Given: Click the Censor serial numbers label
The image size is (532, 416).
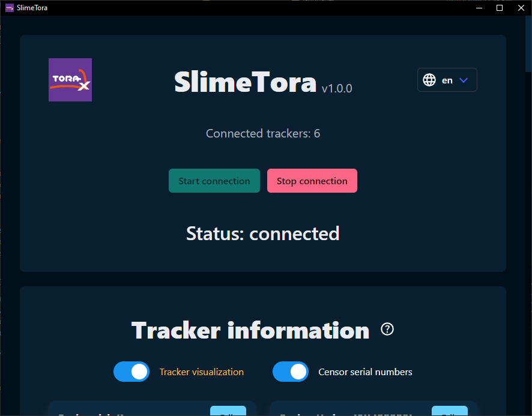Looking at the screenshot, I should click(365, 372).
